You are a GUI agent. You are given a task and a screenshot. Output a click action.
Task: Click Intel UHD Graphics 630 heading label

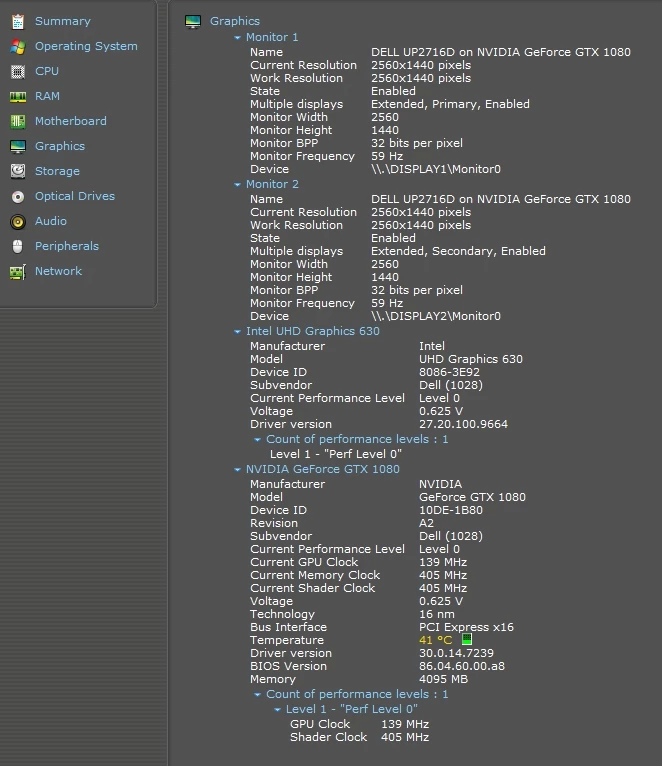pyautogui.click(x=313, y=331)
